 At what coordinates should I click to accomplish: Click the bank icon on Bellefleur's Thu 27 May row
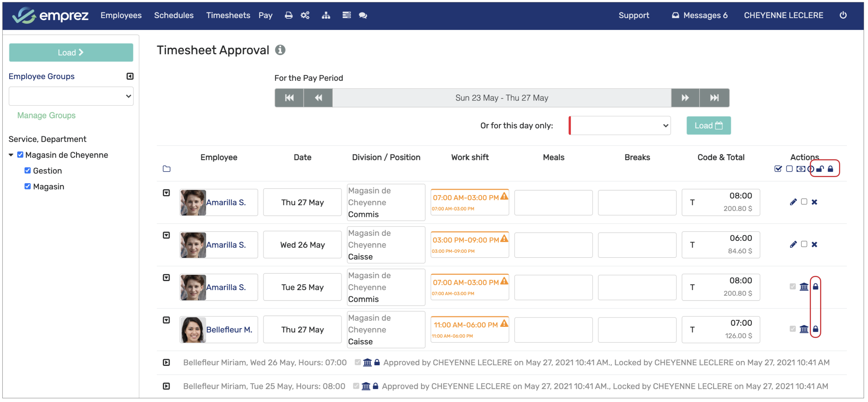coord(804,329)
